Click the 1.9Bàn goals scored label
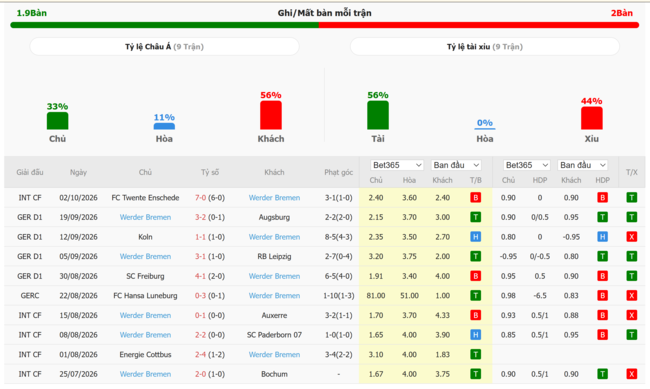Viewport: 650px width, 389px height. click(32, 13)
